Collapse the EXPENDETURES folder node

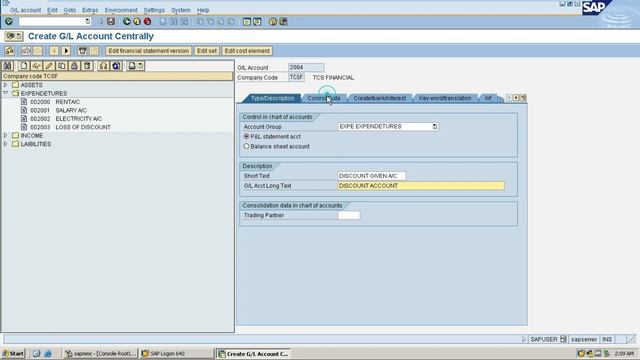tap(5, 93)
